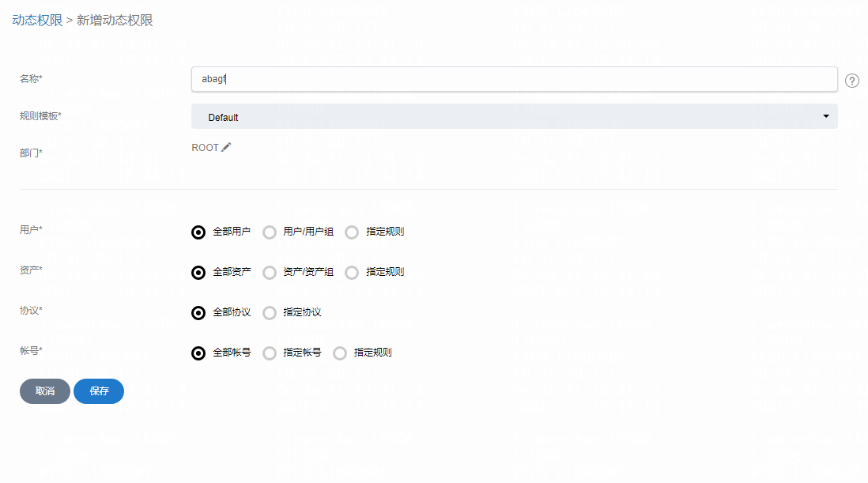Go back via 动态权限 breadcrumb link

click(37, 21)
